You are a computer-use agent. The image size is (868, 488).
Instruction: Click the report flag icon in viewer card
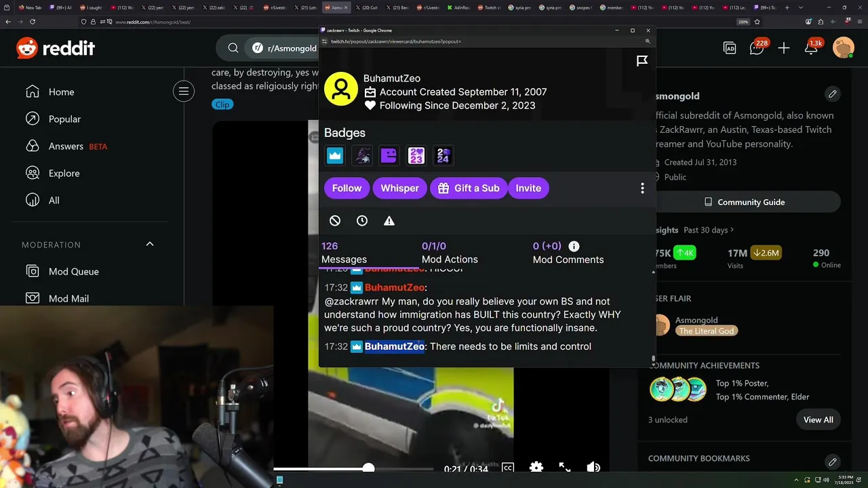(642, 62)
